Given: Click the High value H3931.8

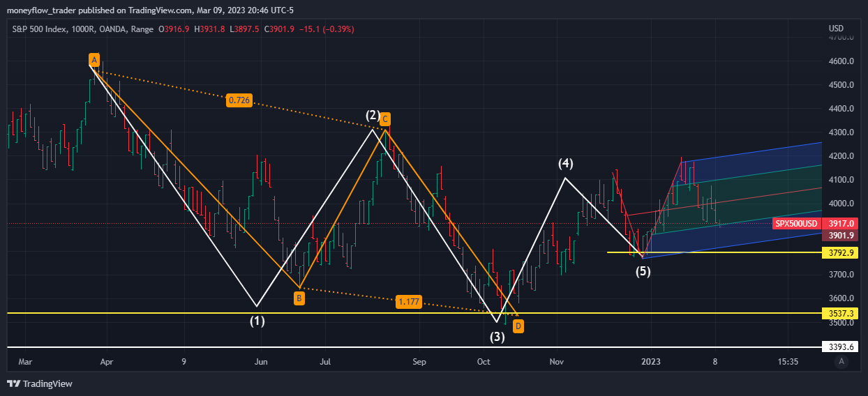Looking at the screenshot, I should [209, 29].
